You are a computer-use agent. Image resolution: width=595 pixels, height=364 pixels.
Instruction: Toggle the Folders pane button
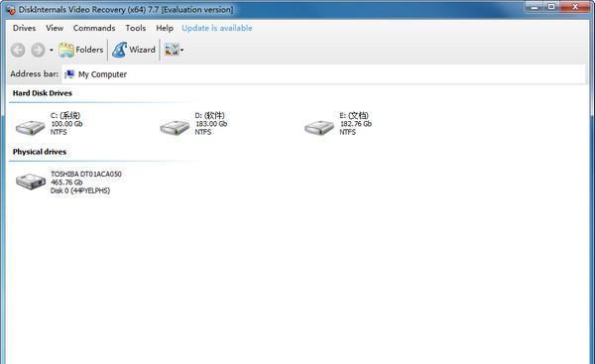click(81, 50)
